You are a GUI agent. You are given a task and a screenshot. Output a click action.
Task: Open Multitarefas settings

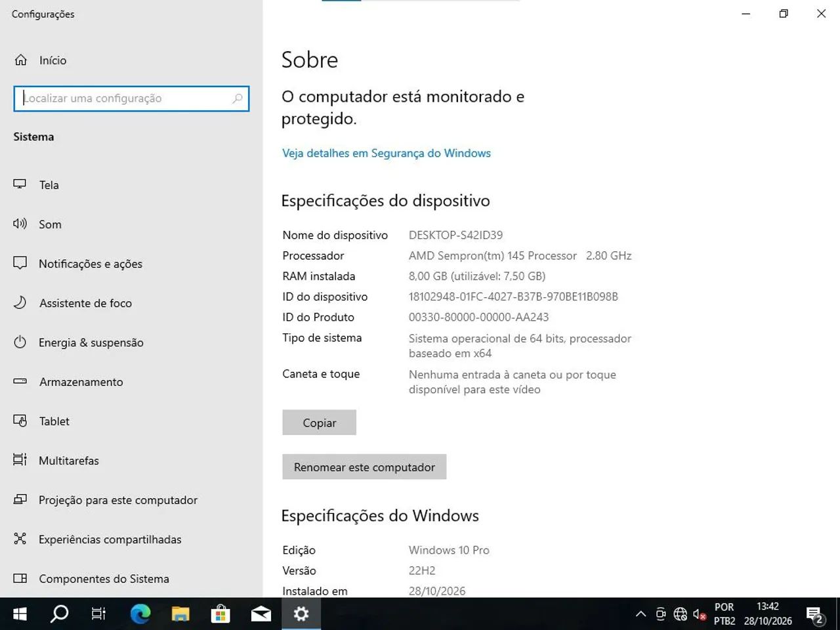tap(131, 461)
